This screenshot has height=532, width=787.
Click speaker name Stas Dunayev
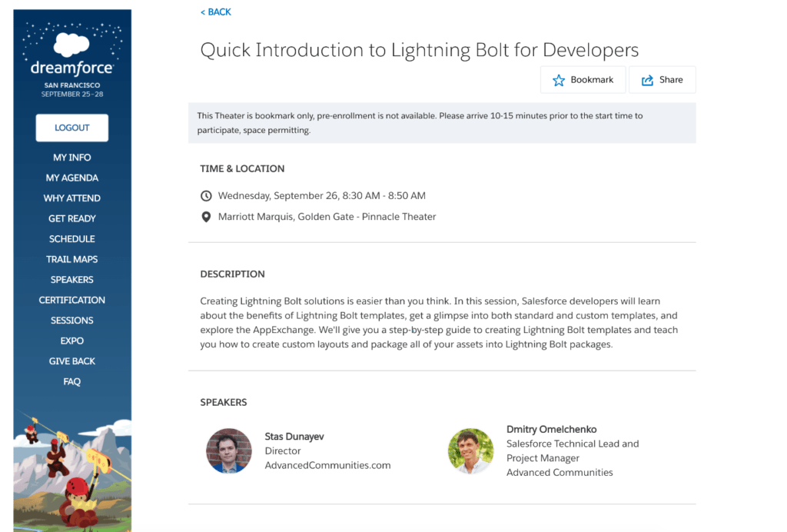tap(294, 437)
